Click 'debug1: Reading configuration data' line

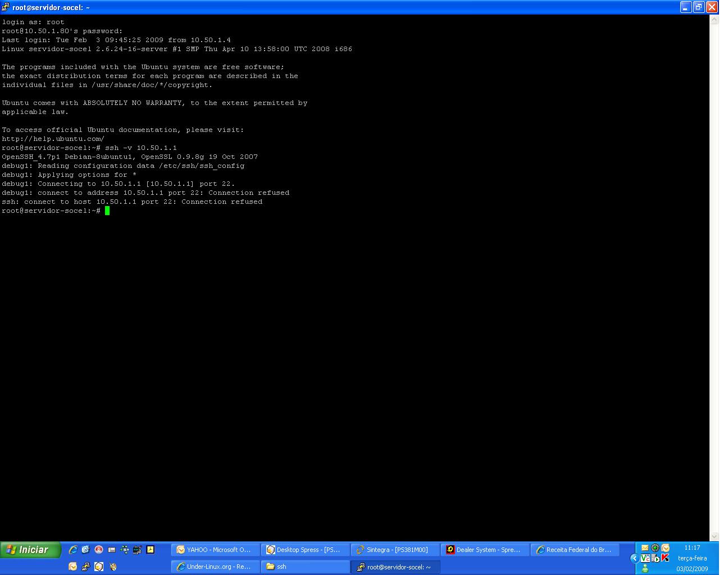pyautogui.click(x=123, y=166)
